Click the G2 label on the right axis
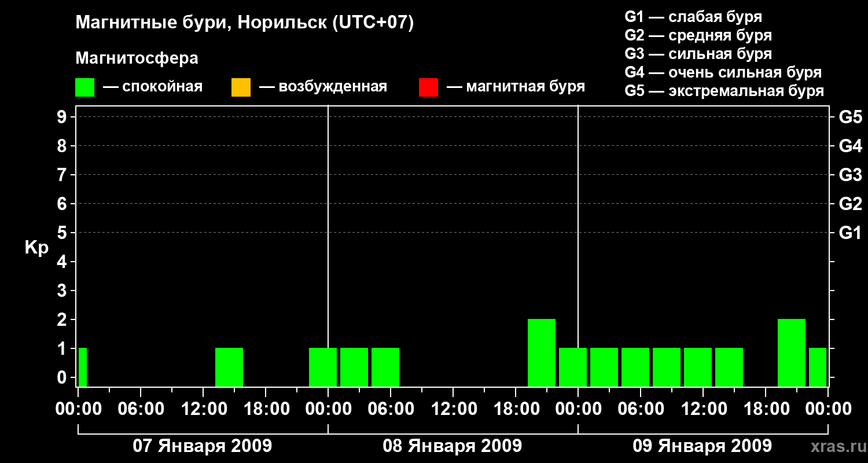868x463 pixels. pyautogui.click(x=850, y=204)
